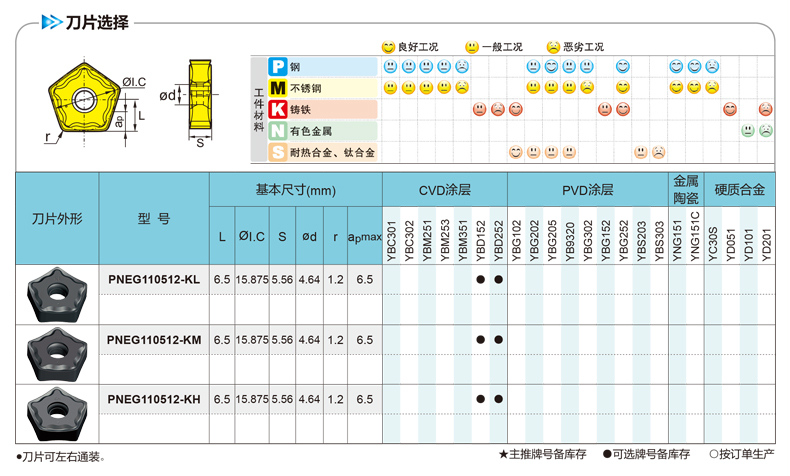This screenshot has width=790, height=476.
Task: Click the YNG151C grade column header
Action: pyautogui.click(x=695, y=237)
